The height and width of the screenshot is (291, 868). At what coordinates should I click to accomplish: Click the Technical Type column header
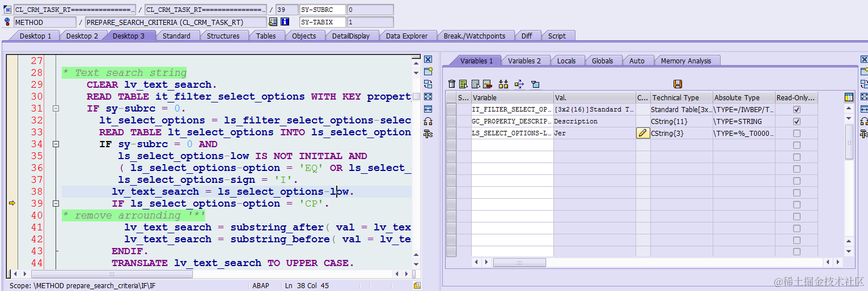click(x=681, y=97)
